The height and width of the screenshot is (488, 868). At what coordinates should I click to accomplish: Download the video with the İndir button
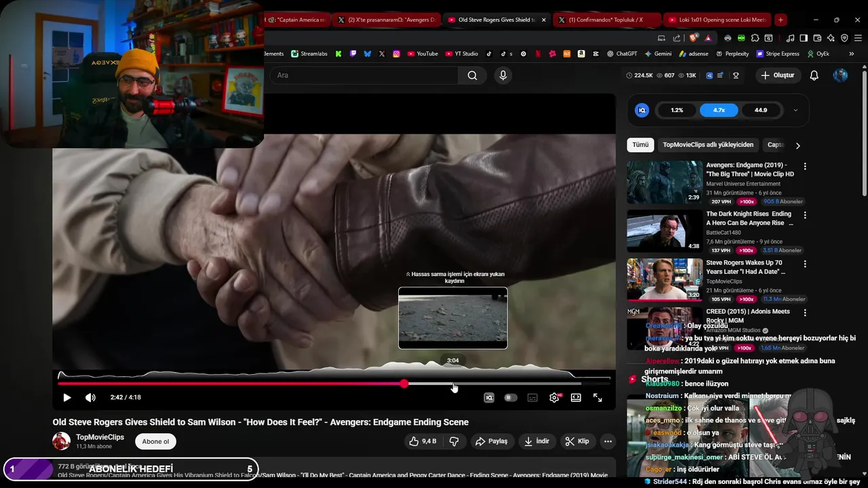[x=536, y=441]
